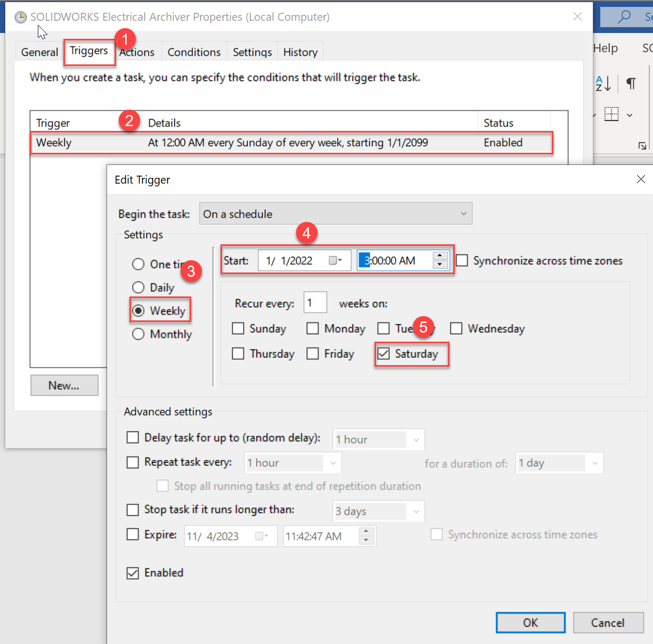Switch to the Conditions tab

(194, 52)
